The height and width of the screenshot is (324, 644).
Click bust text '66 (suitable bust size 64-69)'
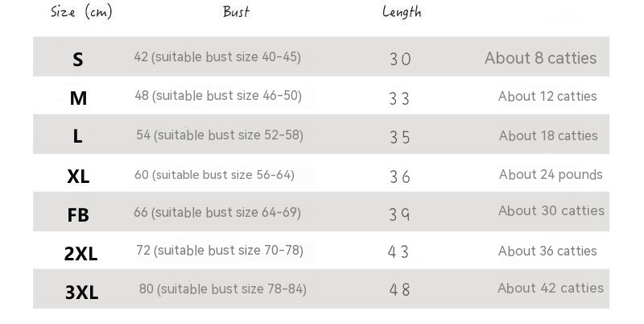pos(217,213)
